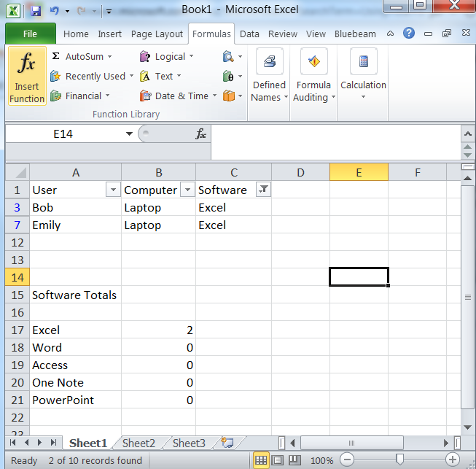
Task: Select column D header
Action: pos(300,172)
